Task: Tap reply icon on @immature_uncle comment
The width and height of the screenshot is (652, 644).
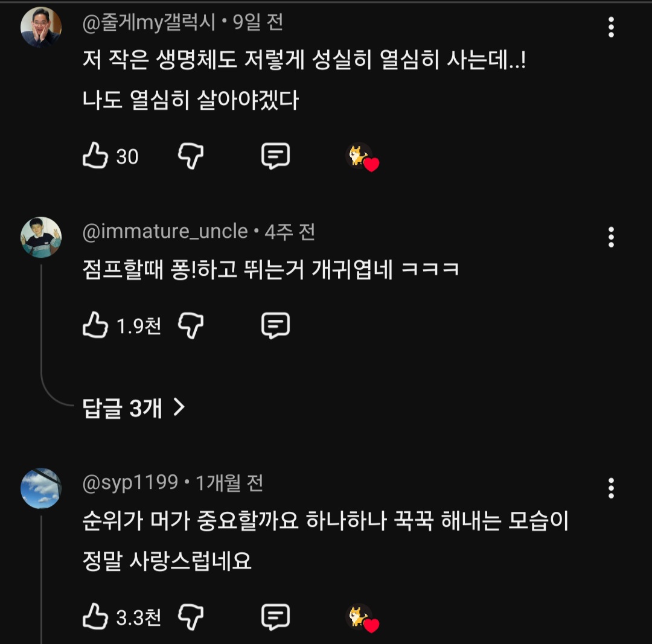Action: (275, 325)
